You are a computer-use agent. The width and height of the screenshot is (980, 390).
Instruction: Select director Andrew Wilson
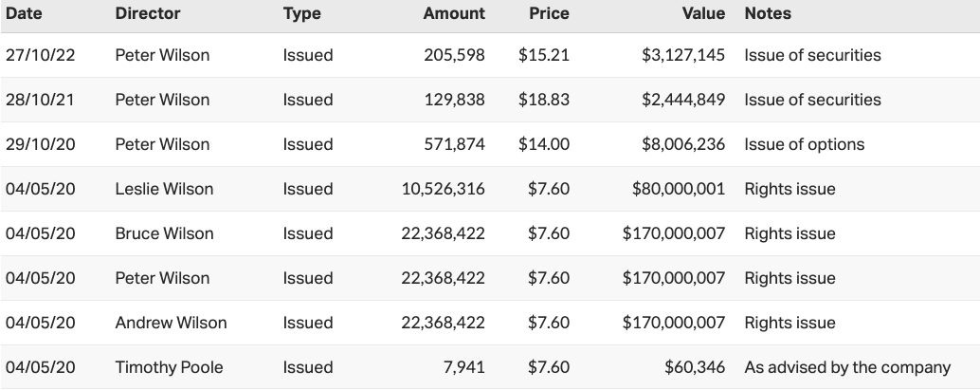[171, 323]
